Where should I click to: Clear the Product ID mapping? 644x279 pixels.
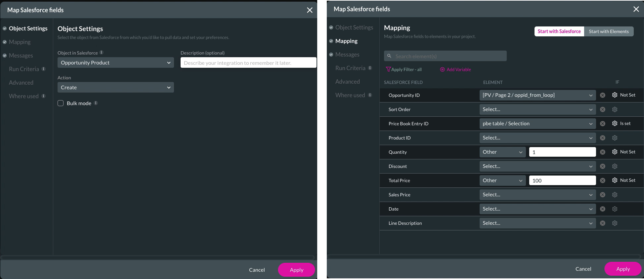(603, 138)
